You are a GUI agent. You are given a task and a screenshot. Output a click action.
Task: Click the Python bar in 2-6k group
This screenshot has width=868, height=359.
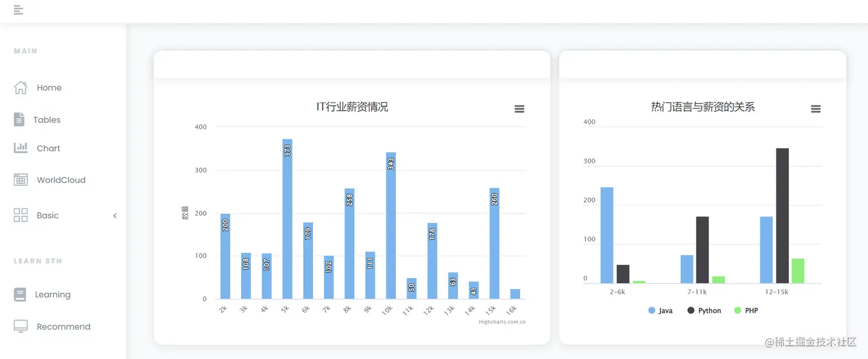[623, 274]
